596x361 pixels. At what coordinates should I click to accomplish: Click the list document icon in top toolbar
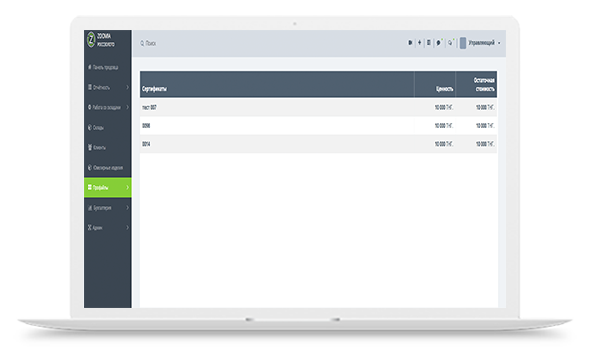click(x=429, y=43)
